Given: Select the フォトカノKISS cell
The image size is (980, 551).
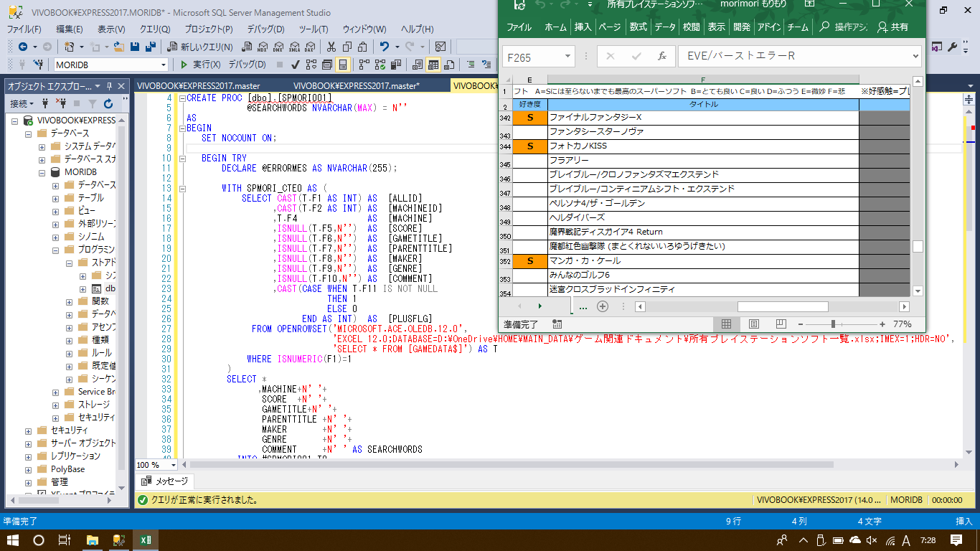Looking at the screenshot, I should coord(703,146).
